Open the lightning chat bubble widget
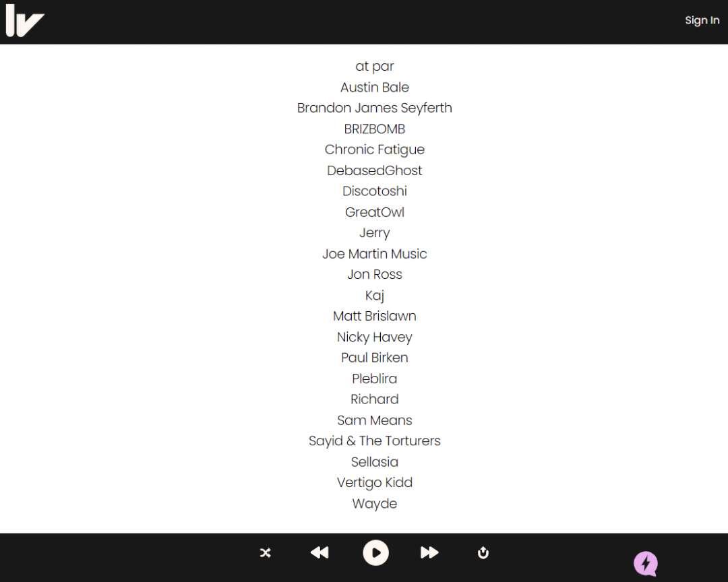This screenshot has height=582, width=728. tap(646, 563)
